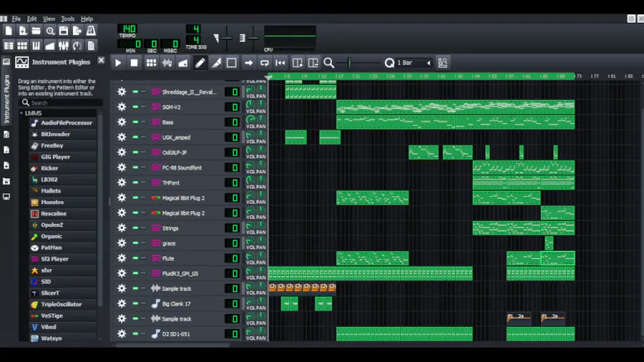Open new project from template dropdown
This screenshot has width=644, height=362.
(x=23, y=31)
